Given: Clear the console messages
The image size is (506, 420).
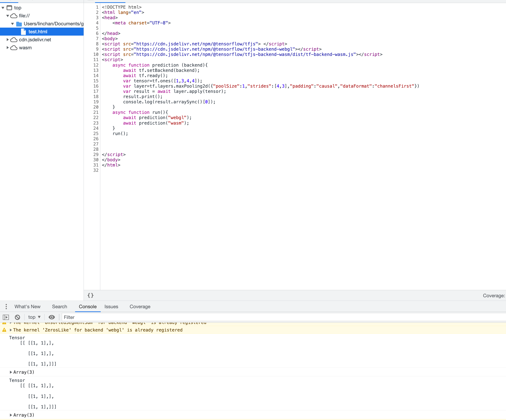Looking at the screenshot, I should click(x=17, y=317).
